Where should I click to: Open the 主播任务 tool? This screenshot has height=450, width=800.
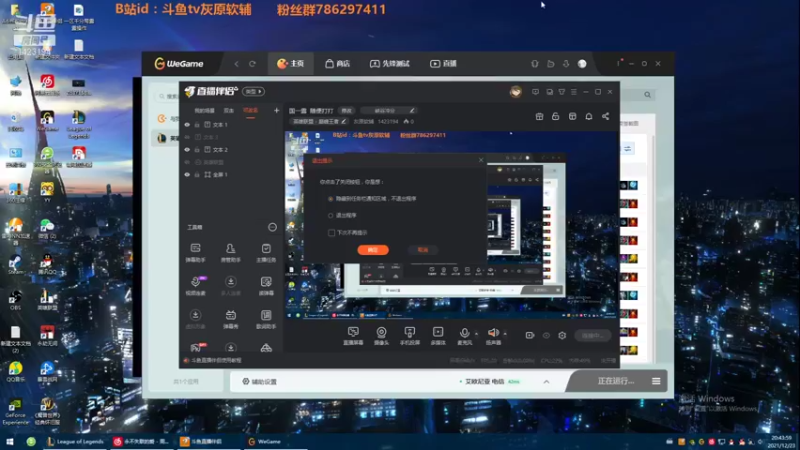tap(266, 253)
